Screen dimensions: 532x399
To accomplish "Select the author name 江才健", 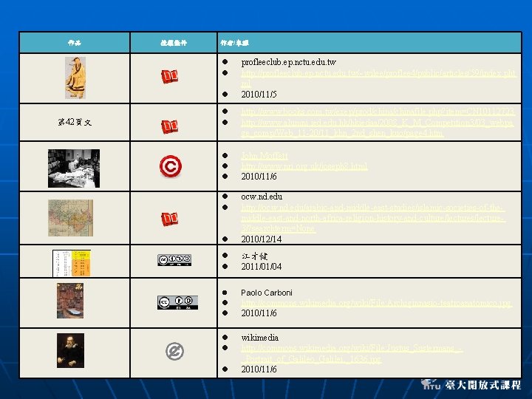I will [255, 256].
